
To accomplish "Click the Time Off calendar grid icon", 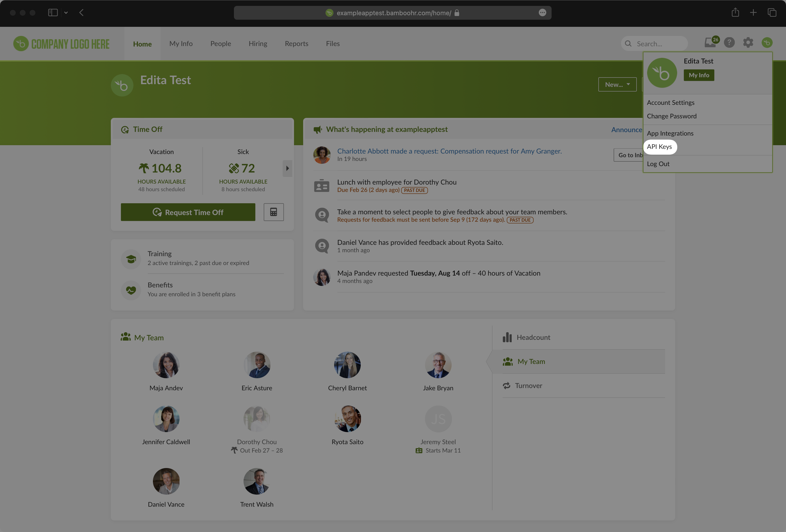I will pos(273,212).
